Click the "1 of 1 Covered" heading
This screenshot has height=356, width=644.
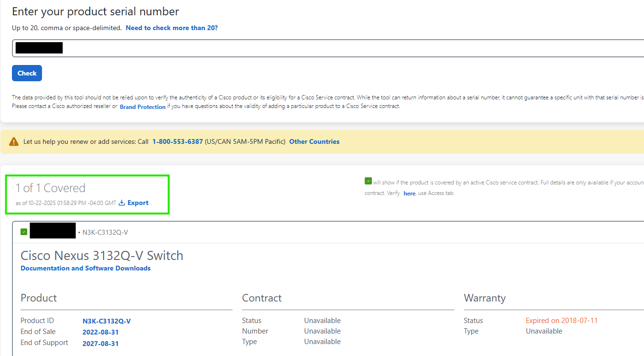click(x=50, y=188)
